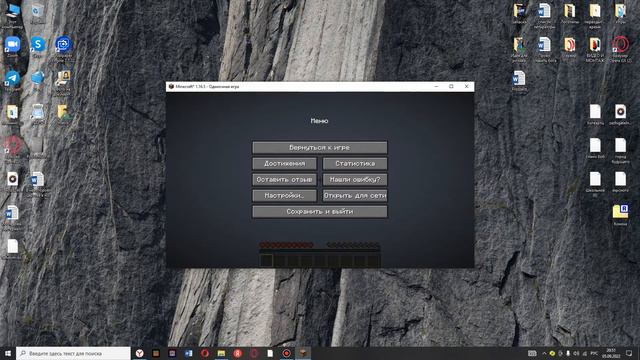The image size is (640, 360).
Task: Select the first hotbar slot in Minecraft
Action: pos(266,260)
